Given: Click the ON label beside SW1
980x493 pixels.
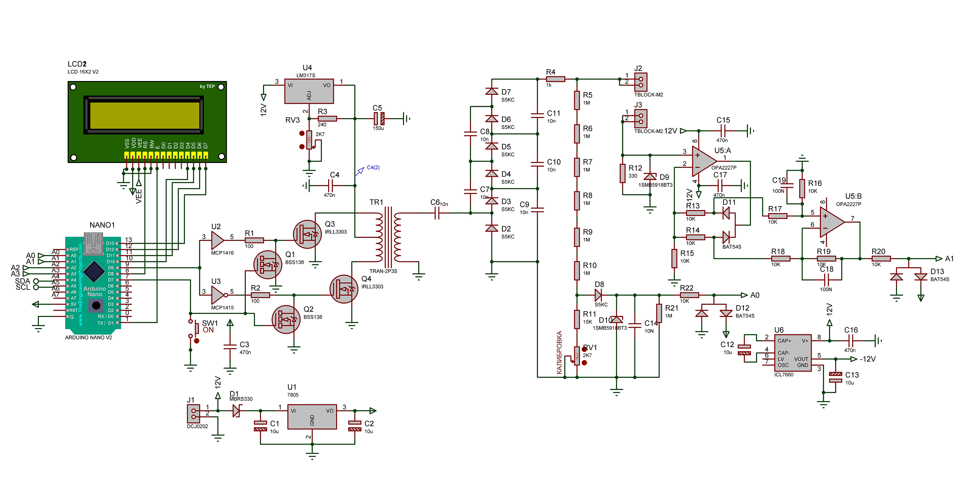Looking at the screenshot, I should [208, 330].
